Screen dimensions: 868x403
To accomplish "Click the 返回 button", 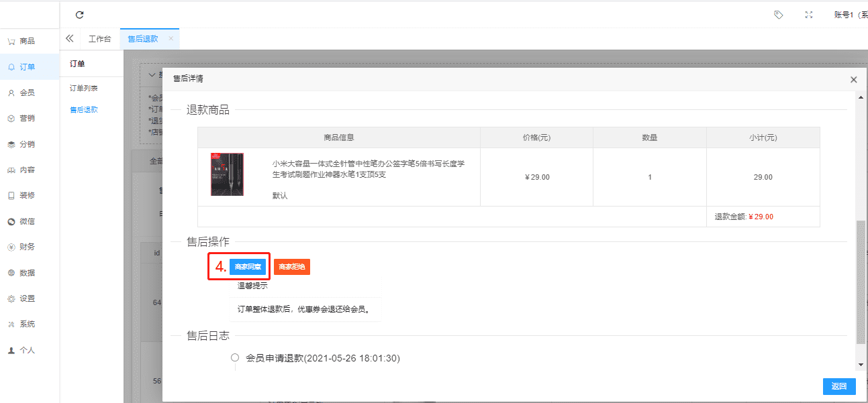I will pyautogui.click(x=839, y=386).
